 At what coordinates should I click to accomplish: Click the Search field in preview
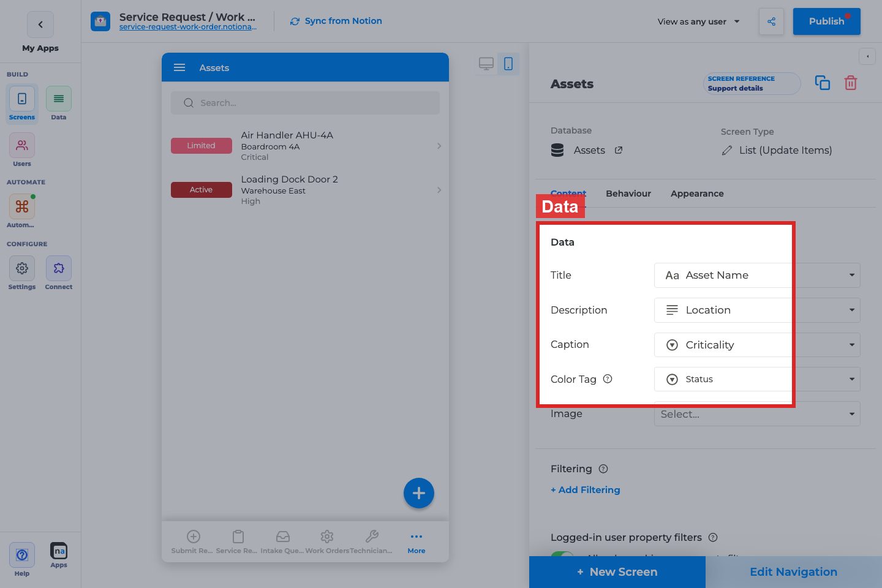pos(305,103)
